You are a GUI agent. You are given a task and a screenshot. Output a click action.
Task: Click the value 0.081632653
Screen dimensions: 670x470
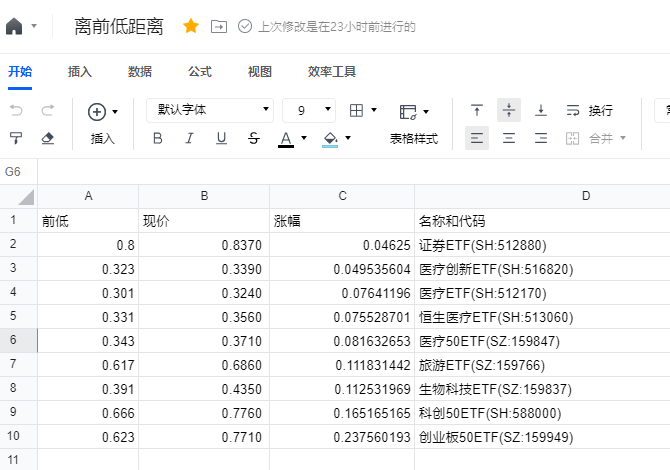[342, 341]
